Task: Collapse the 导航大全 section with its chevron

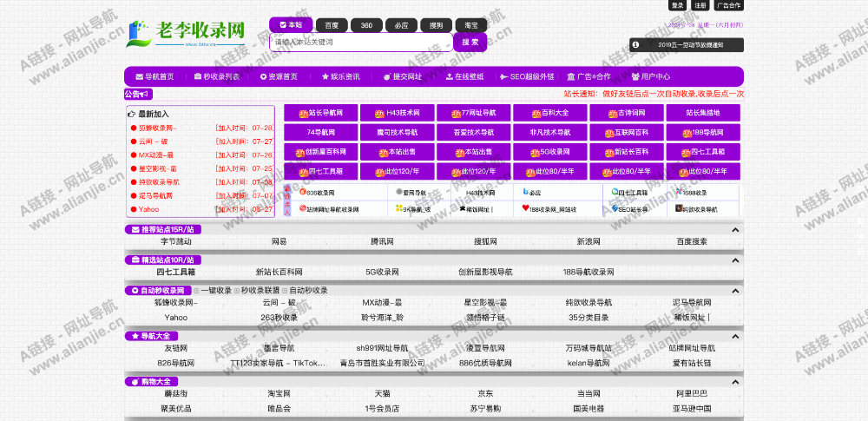Action: (735, 336)
